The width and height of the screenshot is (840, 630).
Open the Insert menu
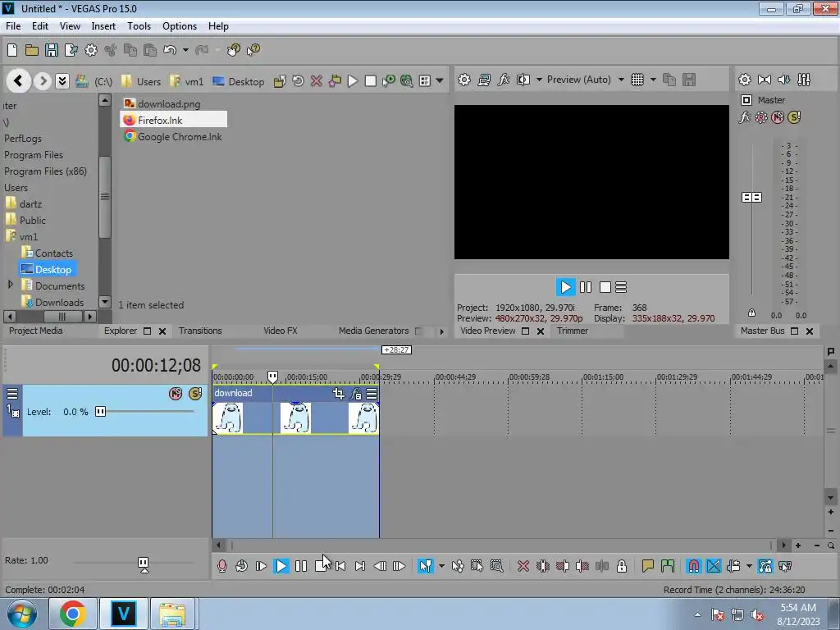click(103, 25)
